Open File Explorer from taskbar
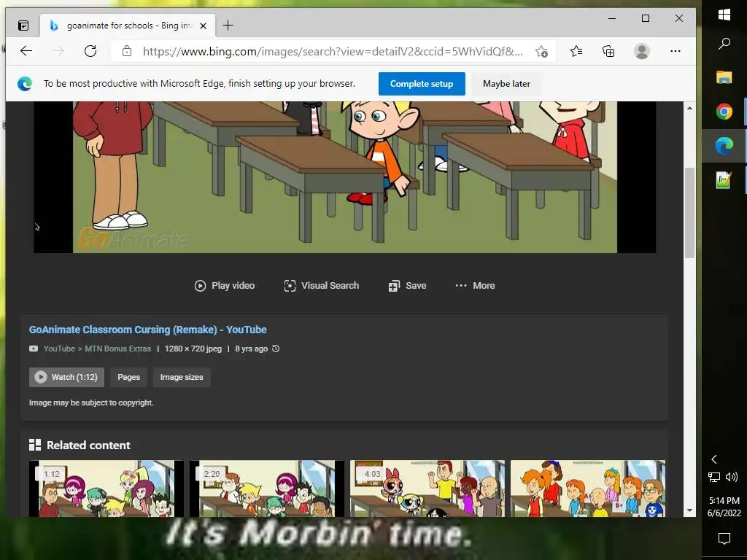The image size is (747, 560). click(x=724, y=77)
